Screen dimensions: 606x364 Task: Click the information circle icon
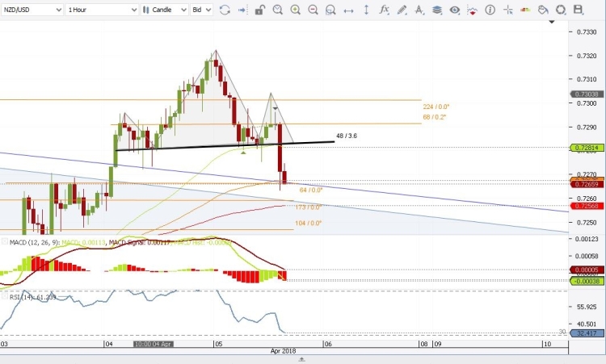(490, 10)
